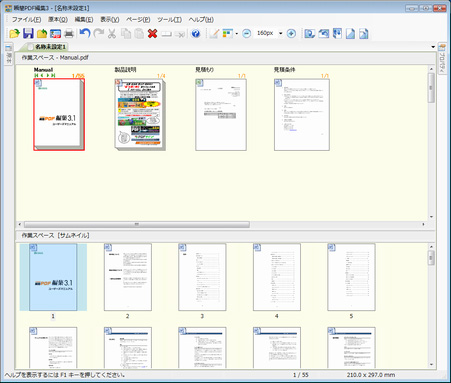Click the pencil edit icon
This screenshot has height=383, width=451.
[213, 33]
